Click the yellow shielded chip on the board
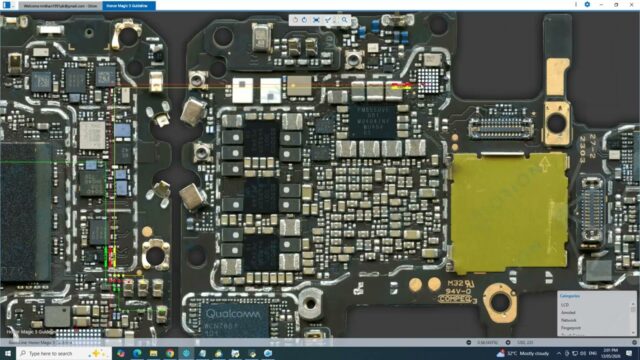The height and width of the screenshot is (360, 640). click(x=509, y=212)
